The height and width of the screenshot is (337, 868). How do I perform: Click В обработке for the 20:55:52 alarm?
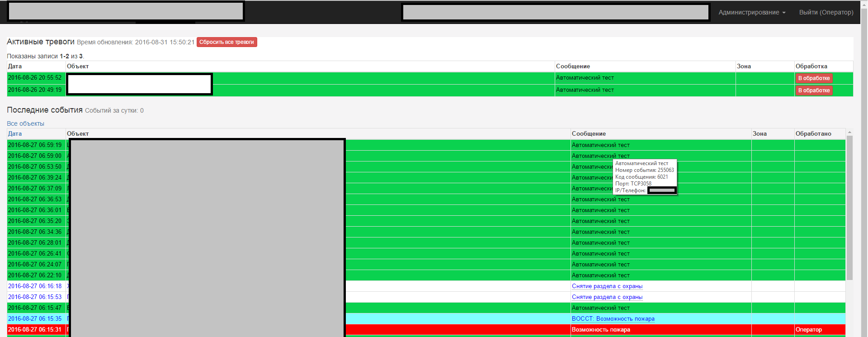click(x=814, y=78)
